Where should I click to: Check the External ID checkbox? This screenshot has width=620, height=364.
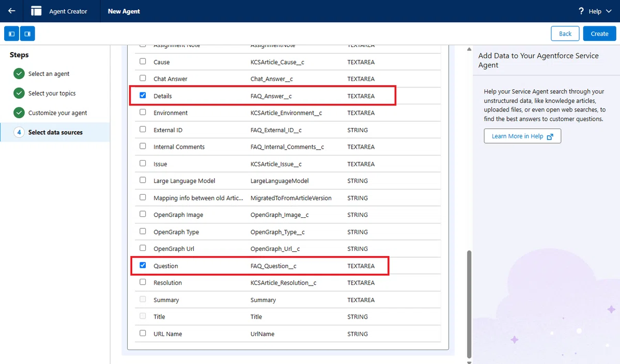143,130
